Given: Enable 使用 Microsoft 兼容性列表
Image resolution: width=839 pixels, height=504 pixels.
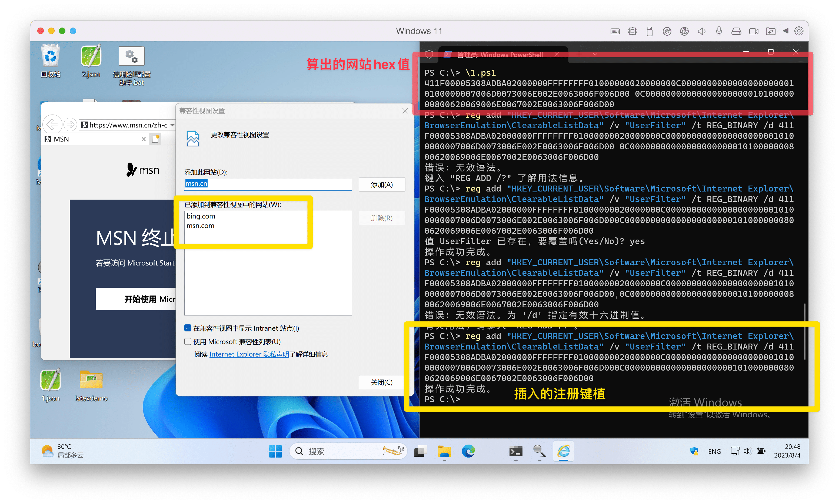Looking at the screenshot, I should coord(188,341).
